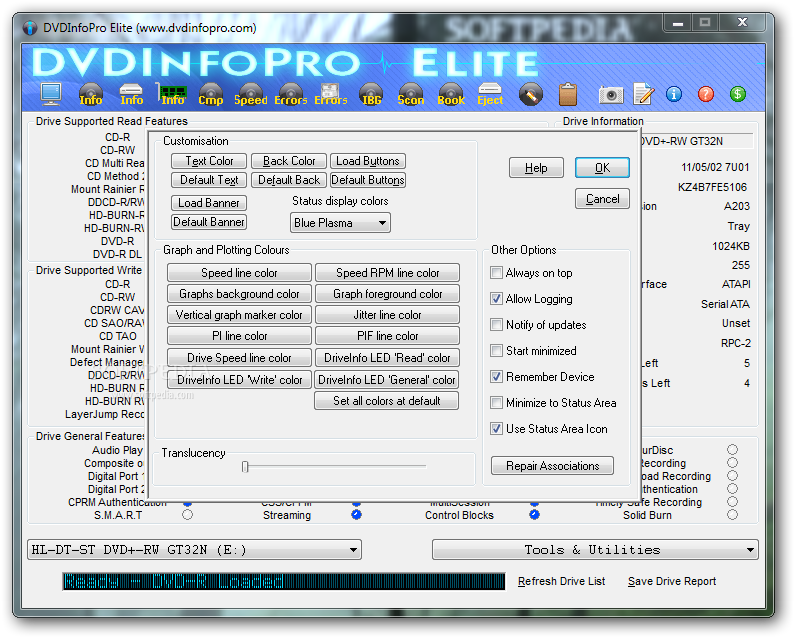The image size is (795, 638).
Task: Click the blue information icon
Action: (674, 94)
